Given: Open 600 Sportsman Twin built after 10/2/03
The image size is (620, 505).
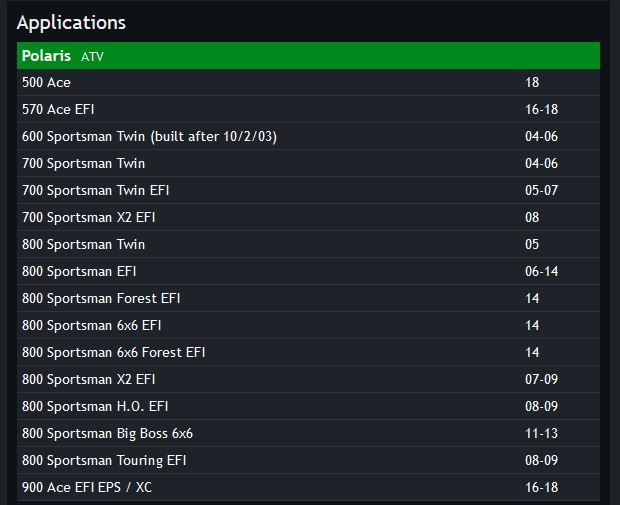Looking at the screenshot, I should coord(308,136).
